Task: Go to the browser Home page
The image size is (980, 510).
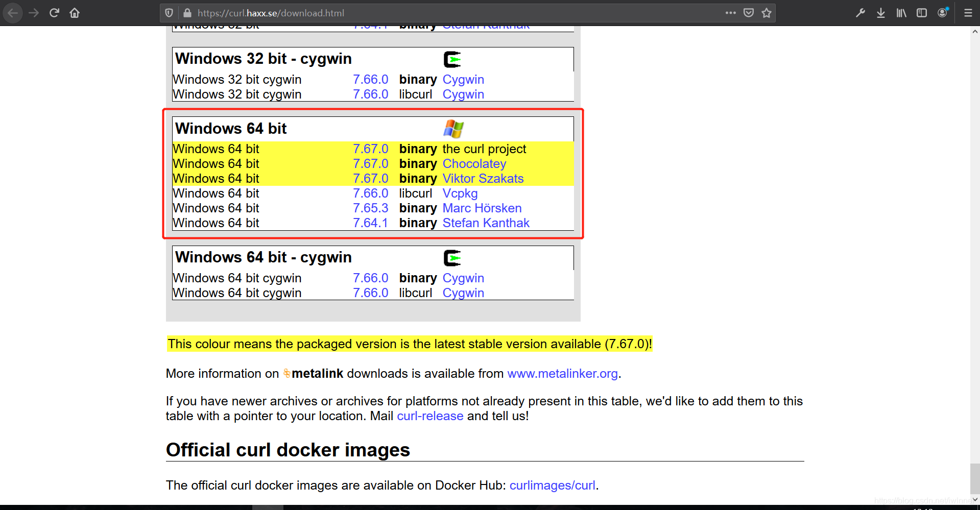Action: pos(75,13)
